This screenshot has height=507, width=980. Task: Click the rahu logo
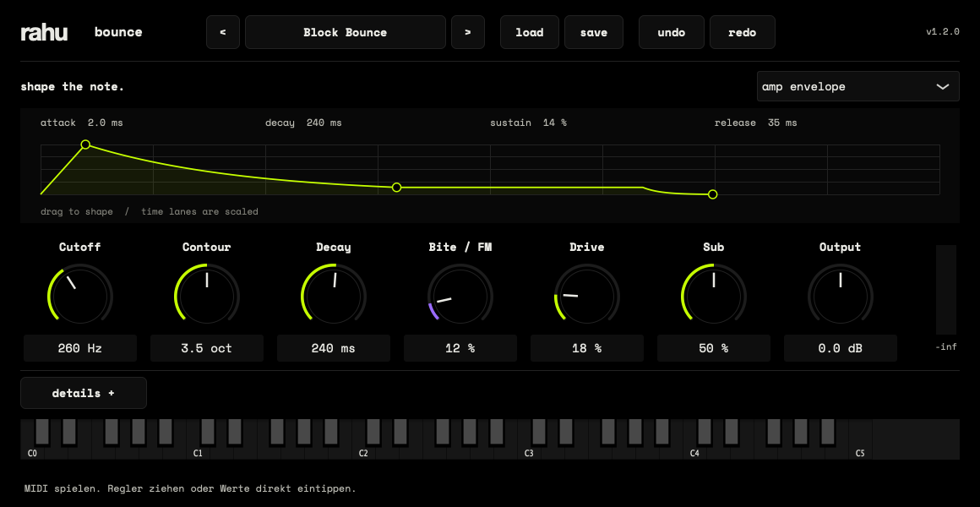tap(44, 32)
